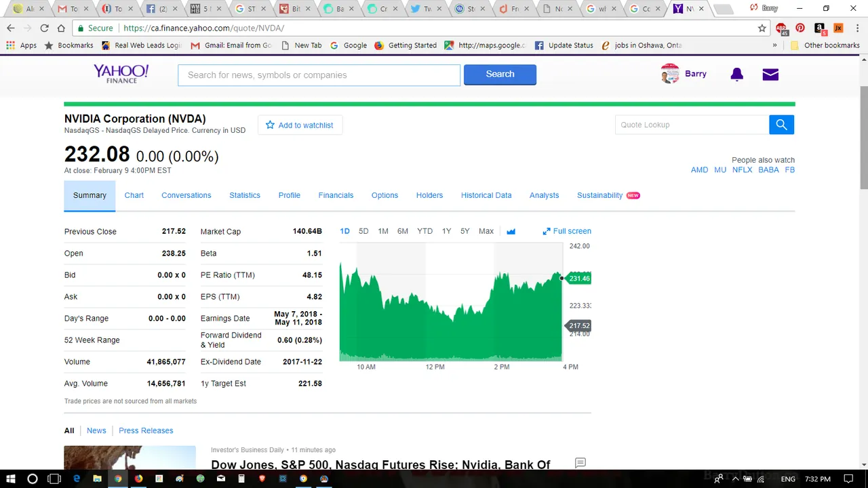Screen dimensions: 868x488
Task: Switch to the Conversations tab
Action: click(x=186, y=195)
